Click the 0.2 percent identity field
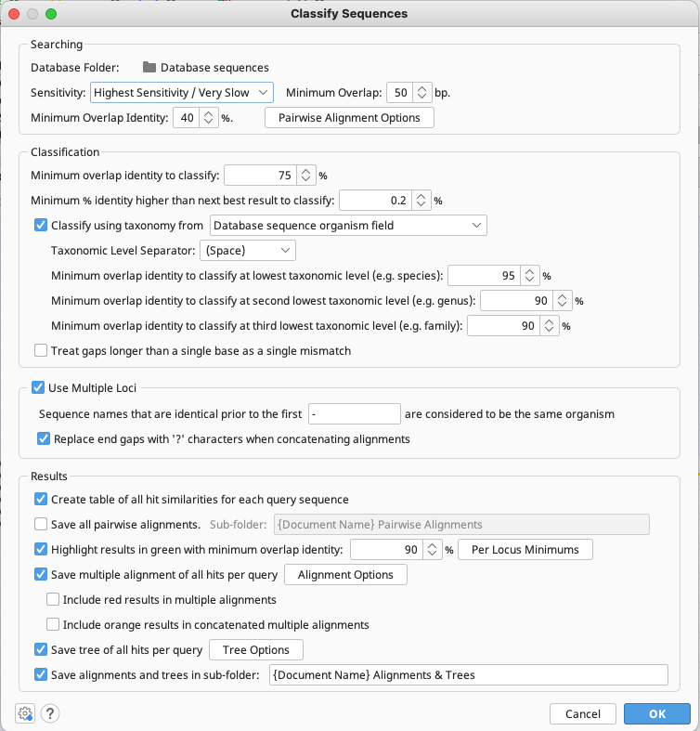Viewport: 700px width, 731px height. pyautogui.click(x=376, y=201)
